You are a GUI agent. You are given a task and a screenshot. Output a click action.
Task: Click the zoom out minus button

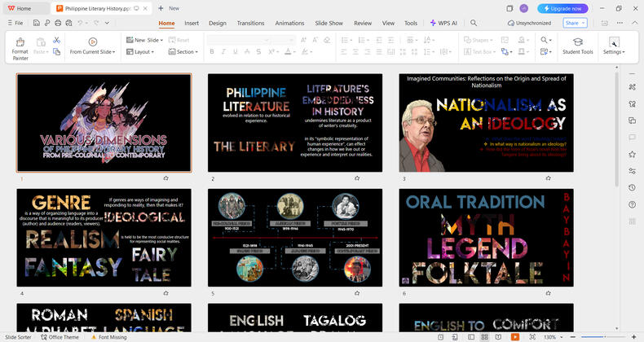(573, 337)
